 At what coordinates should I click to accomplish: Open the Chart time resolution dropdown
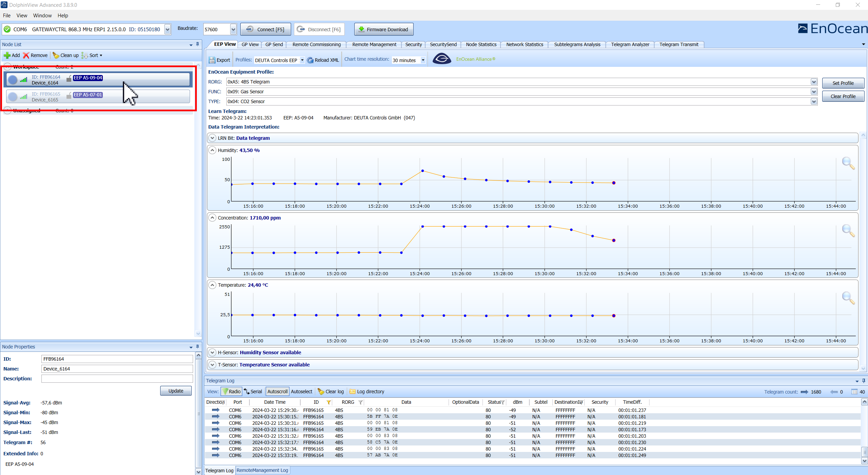[422, 60]
